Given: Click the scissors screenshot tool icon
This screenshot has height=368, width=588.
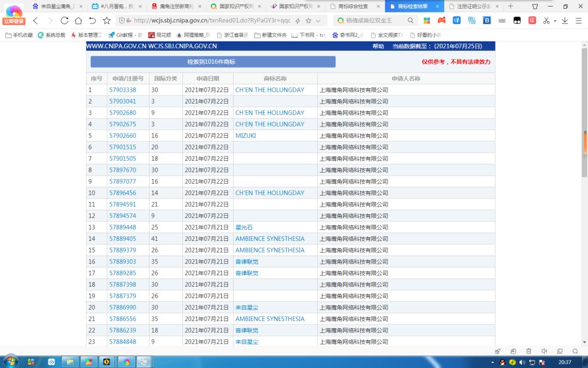Looking at the screenshot, I should click(x=547, y=21).
